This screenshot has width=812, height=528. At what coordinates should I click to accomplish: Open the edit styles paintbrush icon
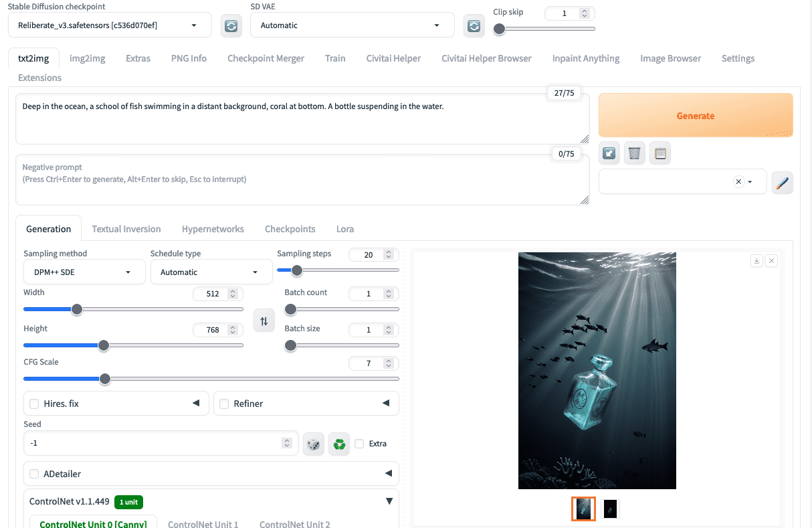click(782, 182)
